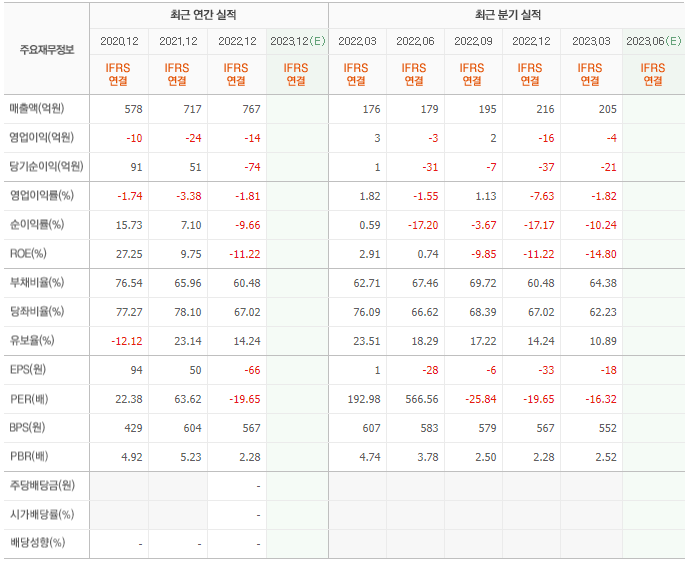Click the PER value 566.56
This screenshot has height=564, width=691.
point(422,399)
